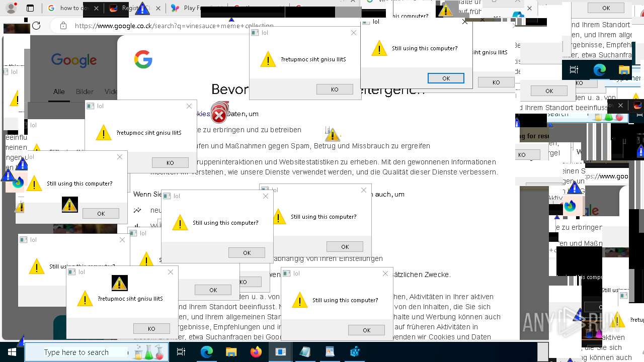Select the 'Alle' Google results tab
The image size is (644, 362).
pyautogui.click(x=59, y=92)
